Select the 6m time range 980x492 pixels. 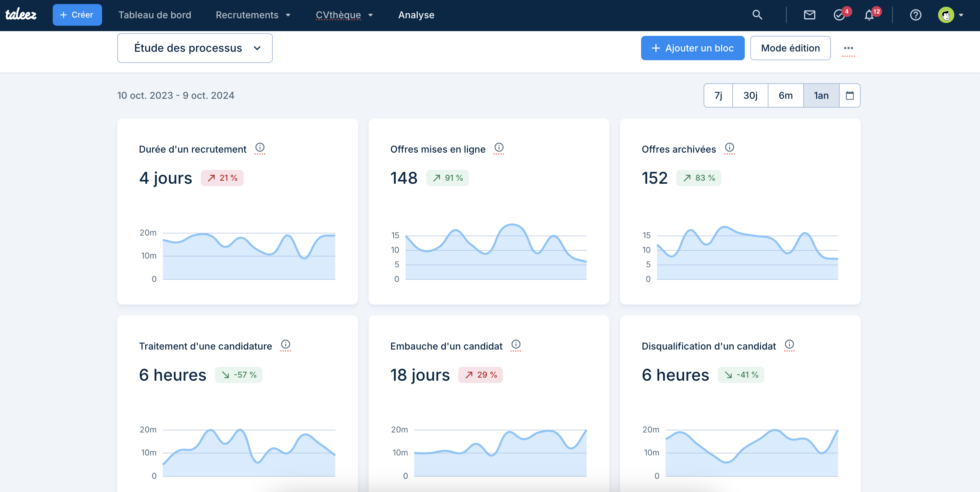(x=785, y=95)
